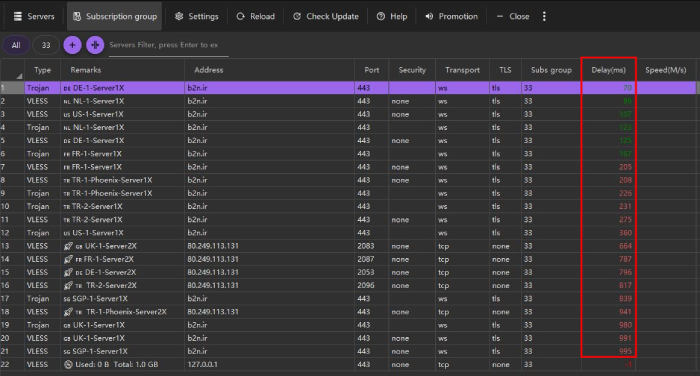Click rocket icon beside TR-2-Server2X

[68, 286]
